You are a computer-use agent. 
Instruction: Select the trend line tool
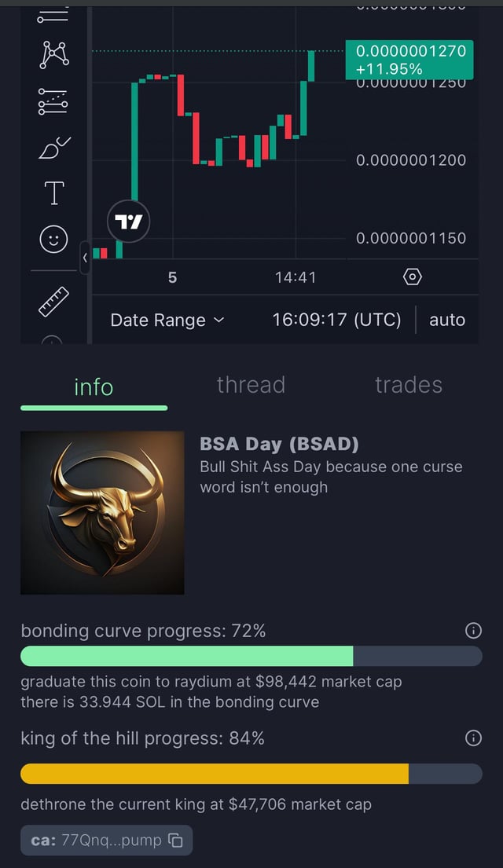(53, 13)
